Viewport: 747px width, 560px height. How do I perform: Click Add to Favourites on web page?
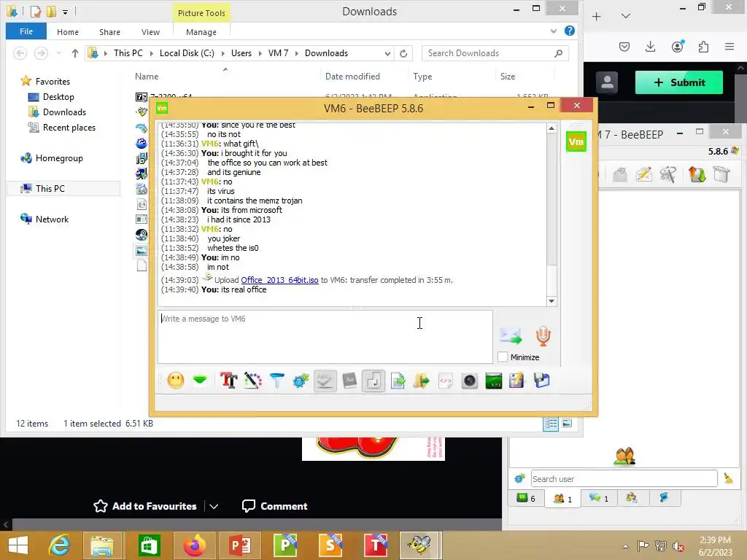coord(145,506)
